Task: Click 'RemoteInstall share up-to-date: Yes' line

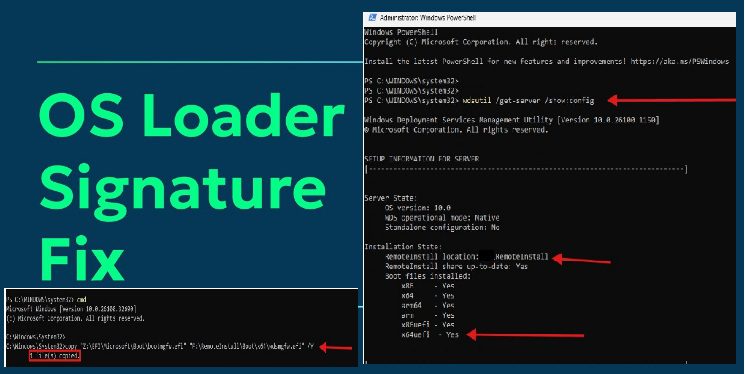Action: tap(456, 266)
